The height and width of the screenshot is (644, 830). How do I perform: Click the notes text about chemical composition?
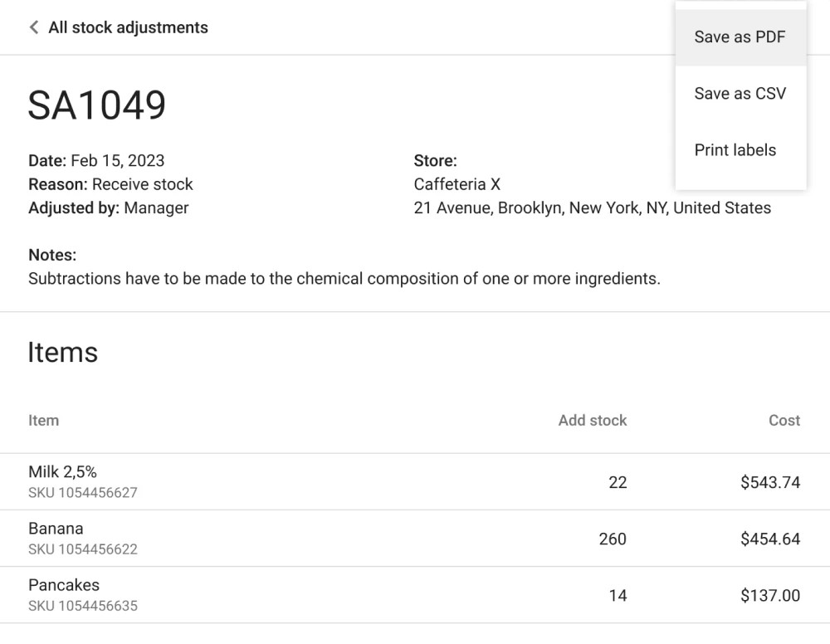pos(344,279)
